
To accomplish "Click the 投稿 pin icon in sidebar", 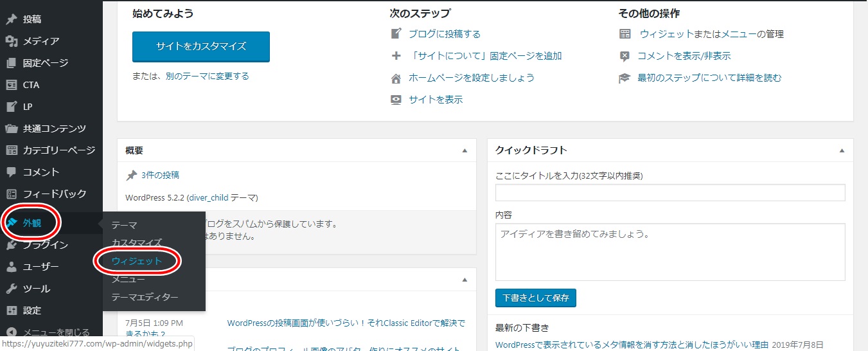I will (x=12, y=19).
